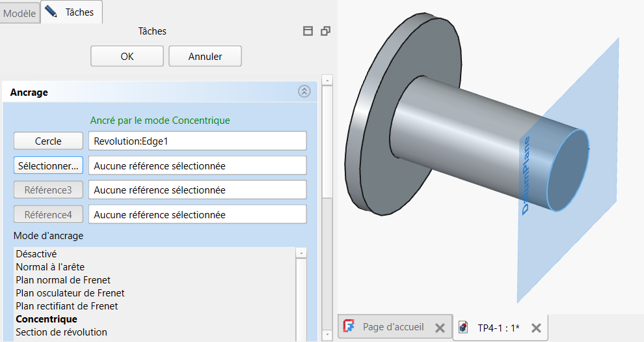Choose Plan rectifiant de Frenet mode
The width and height of the screenshot is (644, 342).
[66, 306]
